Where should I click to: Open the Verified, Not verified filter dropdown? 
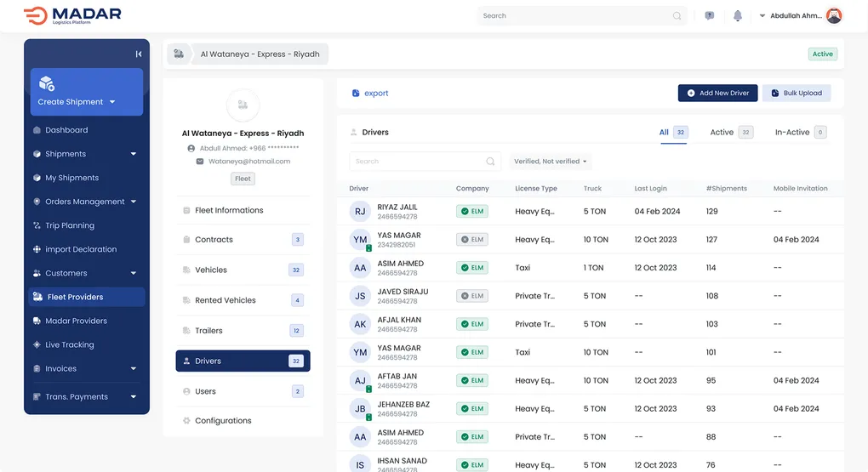551,161
